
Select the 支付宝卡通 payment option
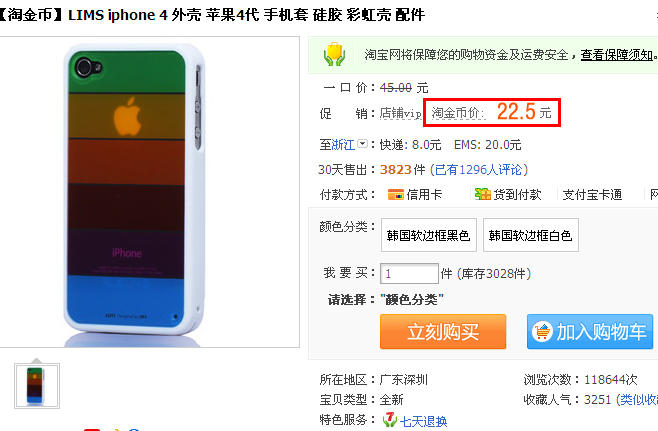click(x=592, y=194)
